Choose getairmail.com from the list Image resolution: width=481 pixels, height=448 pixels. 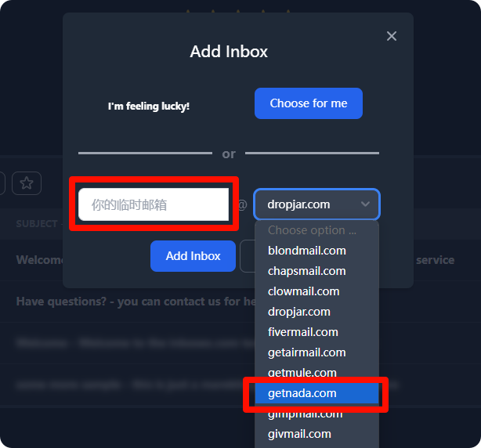pos(307,352)
